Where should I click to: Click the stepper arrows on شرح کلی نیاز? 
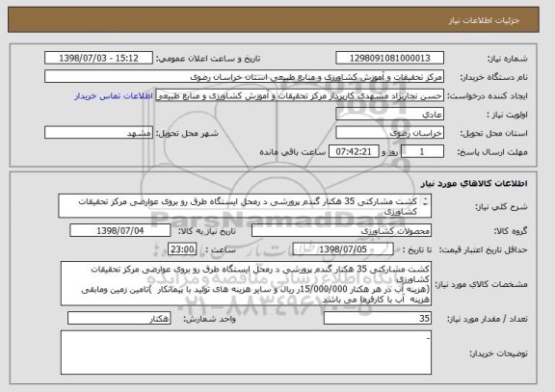click(426, 201)
